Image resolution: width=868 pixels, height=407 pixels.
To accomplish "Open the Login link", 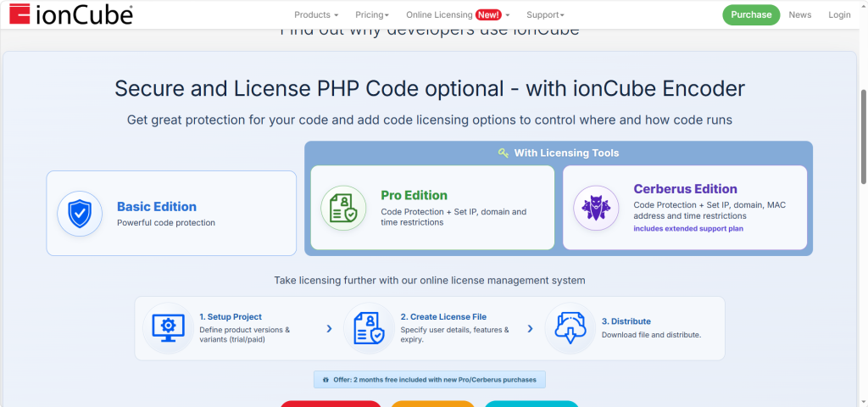I will tap(839, 15).
